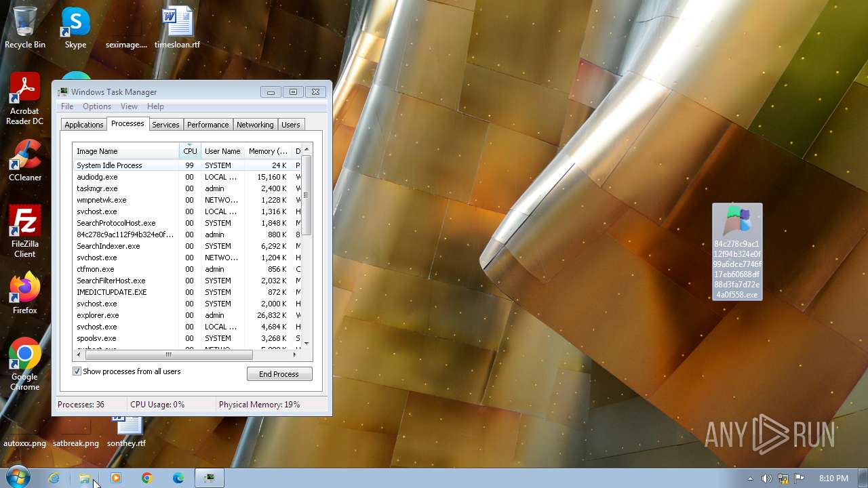Select the audiodg.exe process

186,177
